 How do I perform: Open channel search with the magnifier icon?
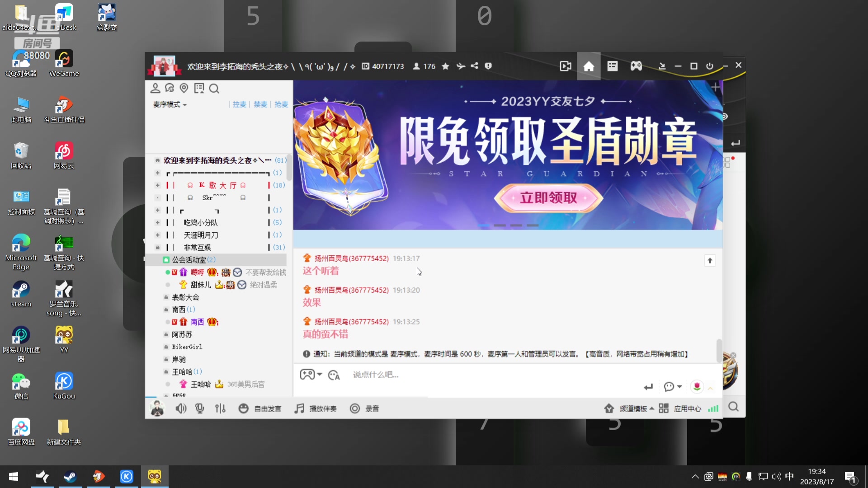click(x=214, y=89)
